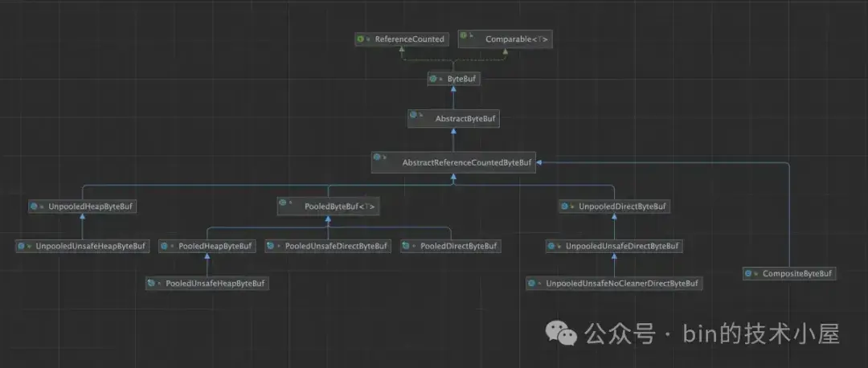Select the UnpooledUnsafeNoCleanerDirectByteBuf node
868x368 pixels.
614,284
